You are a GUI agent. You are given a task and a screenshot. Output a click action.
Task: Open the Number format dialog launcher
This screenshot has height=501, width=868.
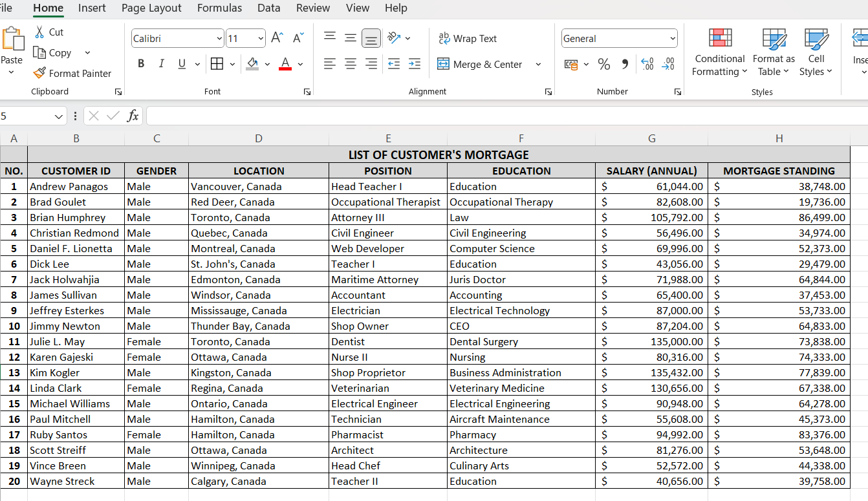pos(678,92)
